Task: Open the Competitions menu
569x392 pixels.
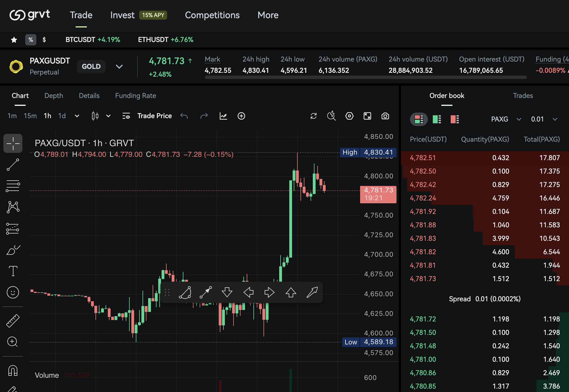Action: [212, 15]
